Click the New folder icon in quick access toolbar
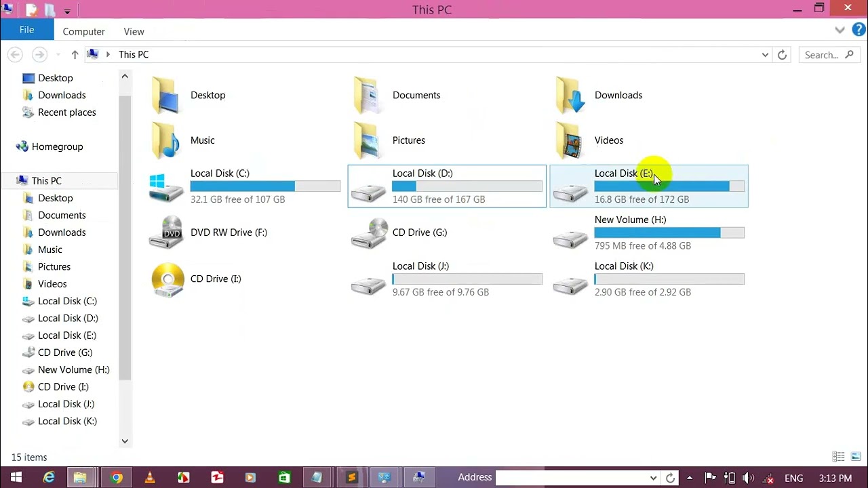 click(50, 9)
